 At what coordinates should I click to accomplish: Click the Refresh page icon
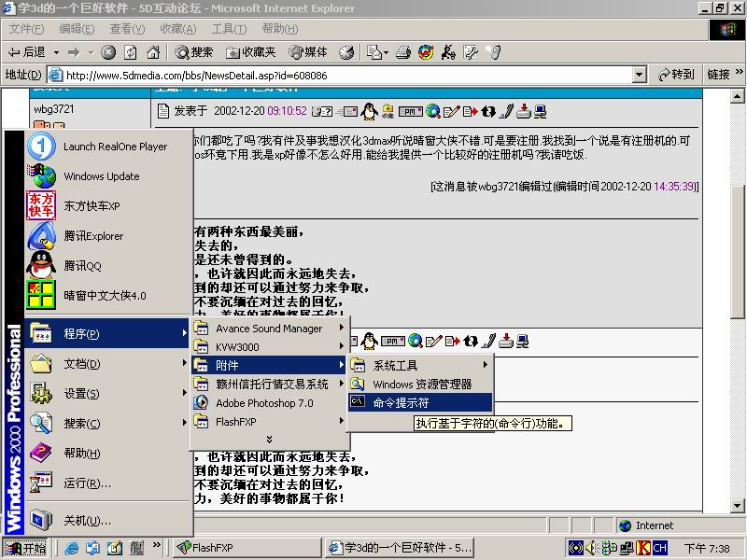pyautogui.click(x=131, y=52)
